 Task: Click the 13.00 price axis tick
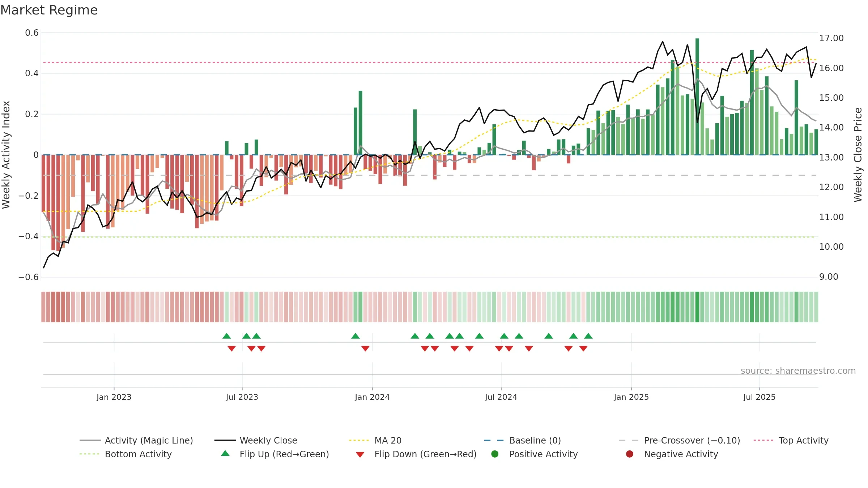831,158
